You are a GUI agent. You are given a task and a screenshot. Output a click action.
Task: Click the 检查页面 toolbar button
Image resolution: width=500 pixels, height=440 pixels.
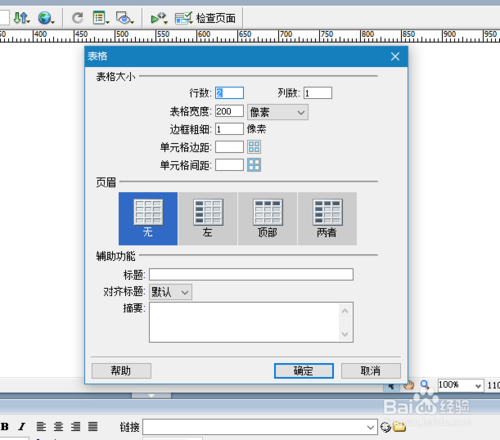pos(205,18)
